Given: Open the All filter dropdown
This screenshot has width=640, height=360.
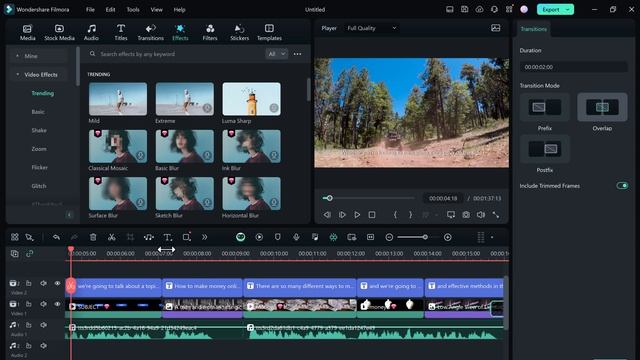Looking at the screenshot, I should (276, 54).
